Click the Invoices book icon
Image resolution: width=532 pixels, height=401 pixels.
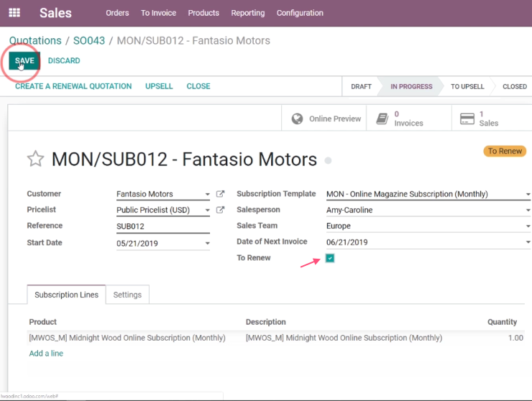(x=382, y=119)
